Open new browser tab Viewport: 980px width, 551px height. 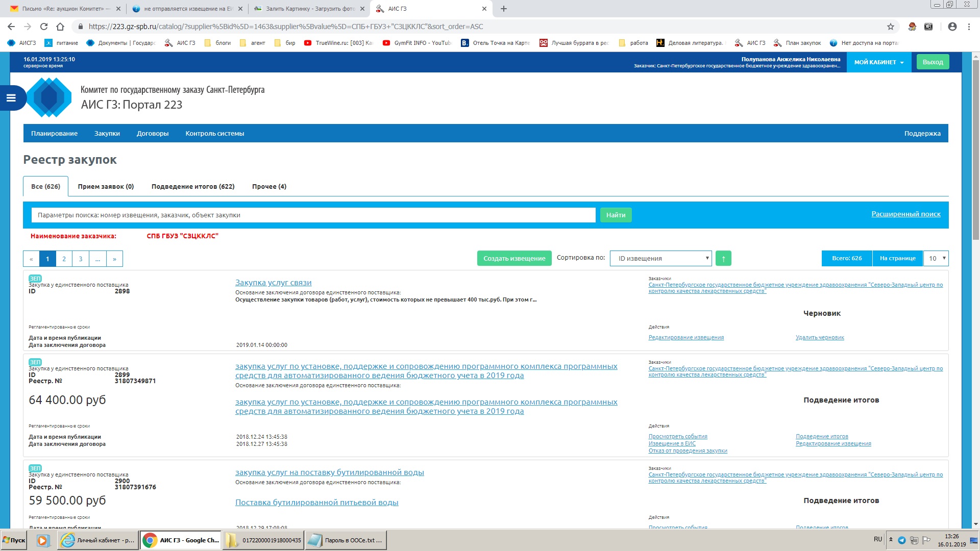[x=503, y=9]
